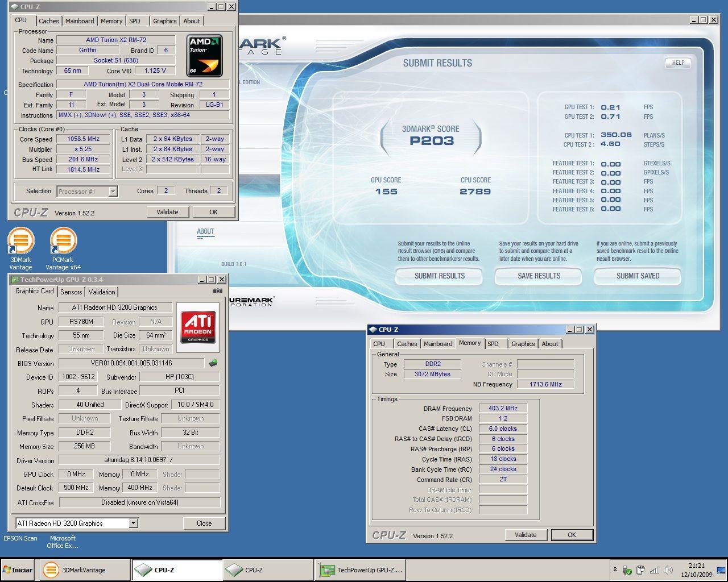The height and width of the screenshot is (582, 728).
Task: Click the Driver Version field in GPU-Z
Action: pyautogui.click(x=139, y=460)
